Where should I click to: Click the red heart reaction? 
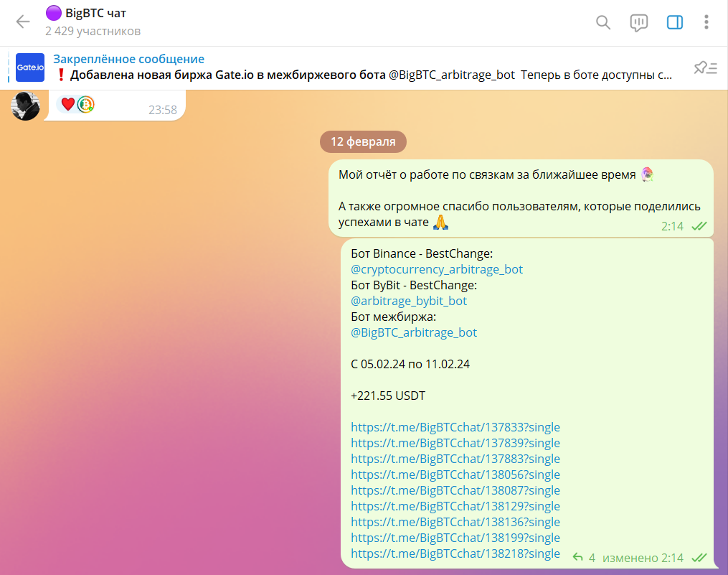[x=68, y=104]
